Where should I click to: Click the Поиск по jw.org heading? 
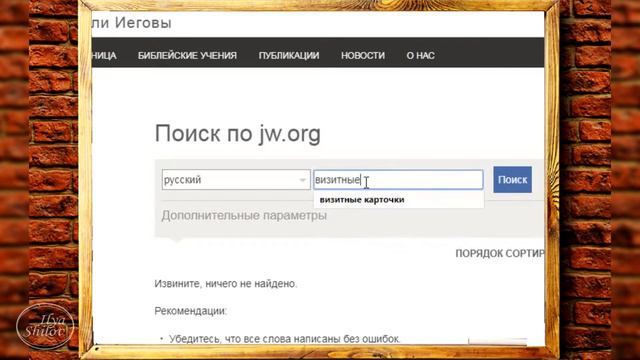pos(238,134)
